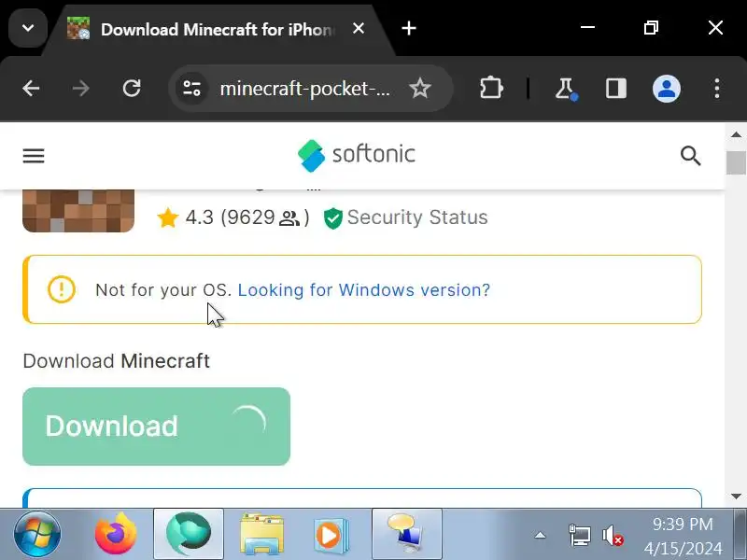This screenshot has width=747, height=560.
Task: Click the green Download button
Action: pyautogui.click(x=156, y=427)
